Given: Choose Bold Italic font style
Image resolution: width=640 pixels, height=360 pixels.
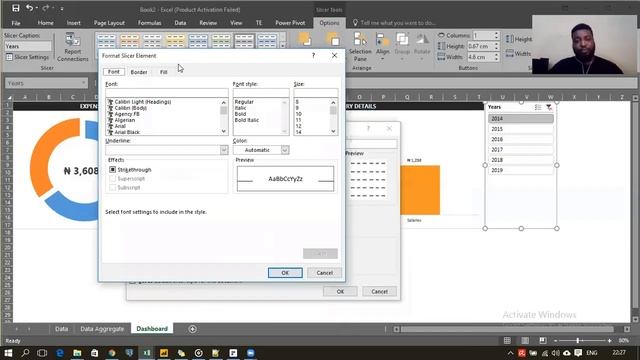Looking at the screenshot, I should (x=247, y=120).
